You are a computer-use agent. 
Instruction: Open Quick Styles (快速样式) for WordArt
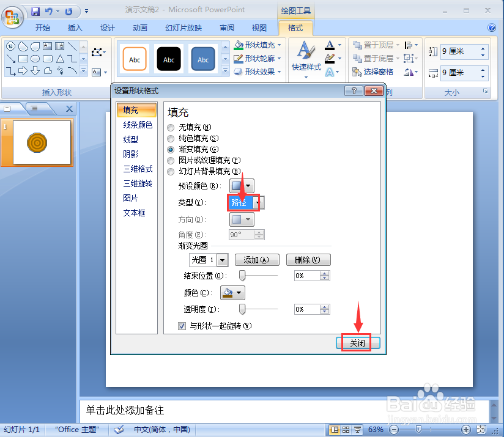[x=306, y=60]
